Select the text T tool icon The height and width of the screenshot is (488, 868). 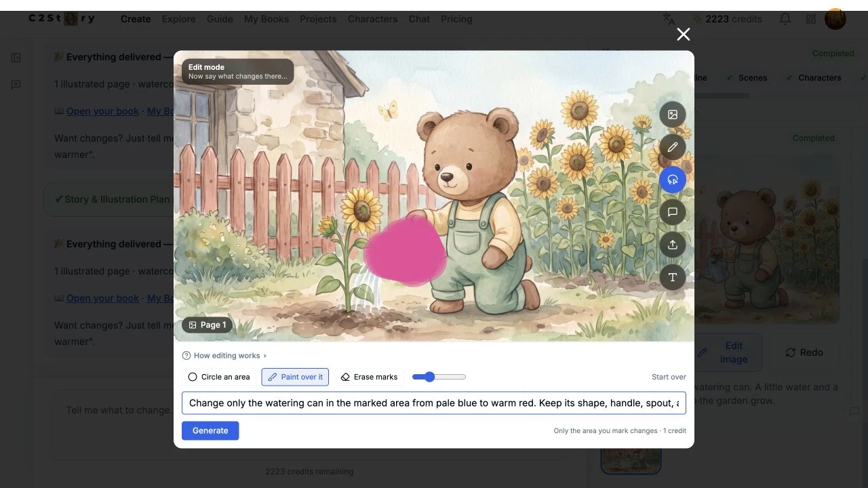pyautogui.click(x=673, y=277)
